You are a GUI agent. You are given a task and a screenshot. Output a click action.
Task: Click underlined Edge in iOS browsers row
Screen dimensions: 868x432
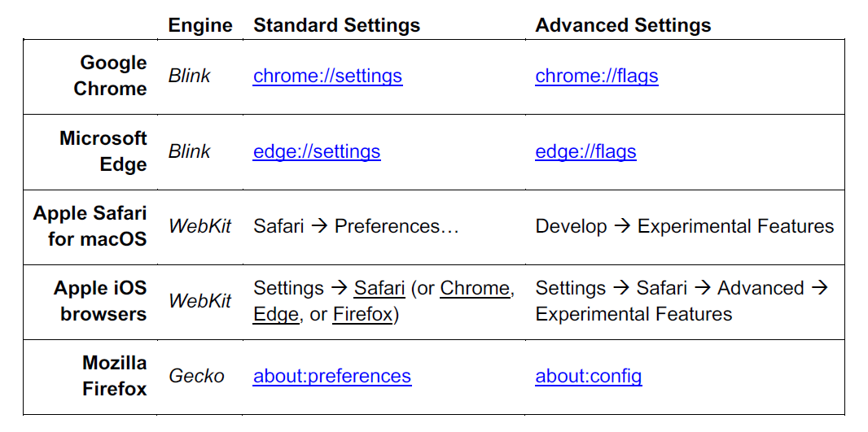(x=275, y=315)
